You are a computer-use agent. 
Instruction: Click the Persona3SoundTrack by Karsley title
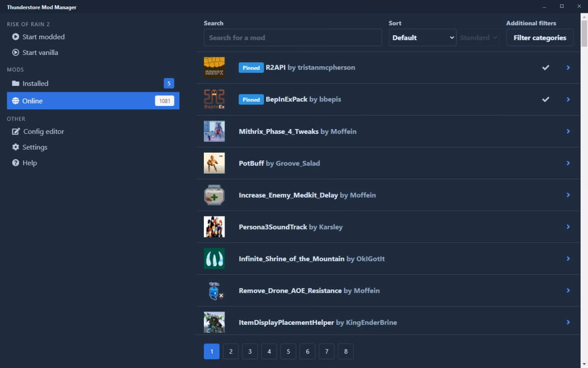pos(291,227)
